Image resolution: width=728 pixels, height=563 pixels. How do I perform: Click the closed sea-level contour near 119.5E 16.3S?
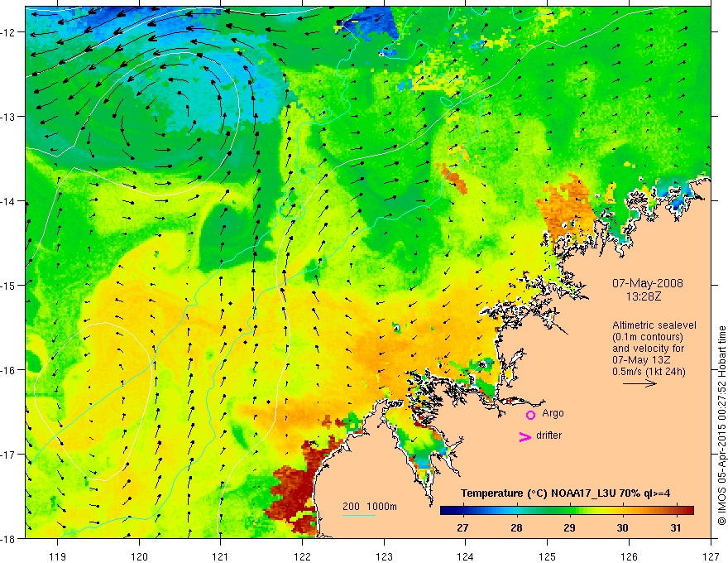tap(93, 401)
